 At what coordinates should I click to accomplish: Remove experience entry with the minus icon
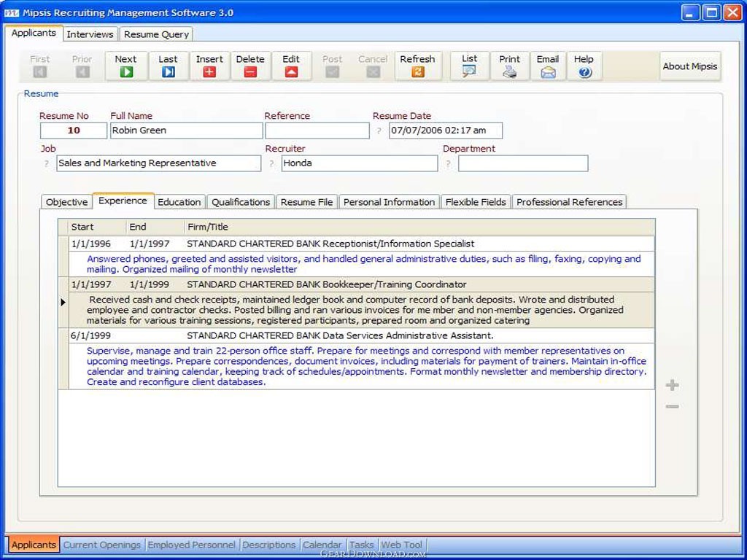pyautogui.click(x=672, y=407)
